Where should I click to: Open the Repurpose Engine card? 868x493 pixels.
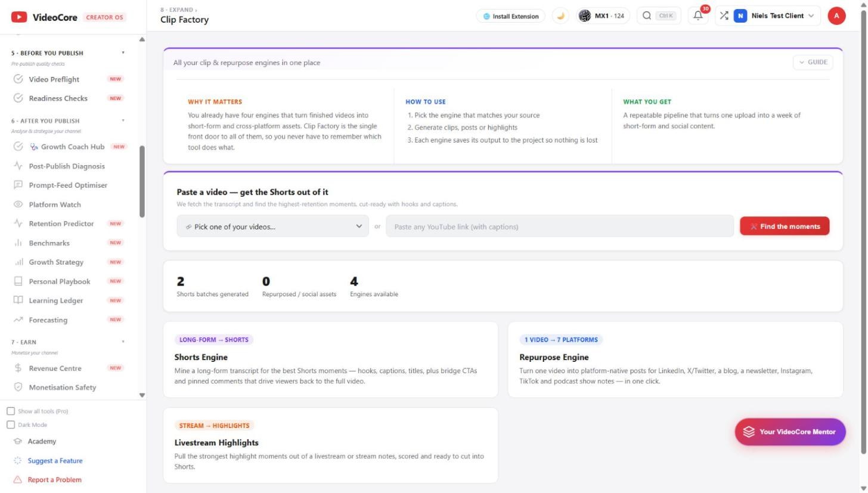tap(675, 359)
